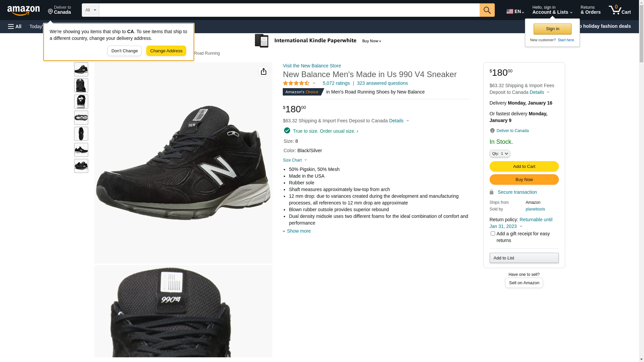Click the Amazon logo
The image size is (644, 362).
[x=23, y=10]
